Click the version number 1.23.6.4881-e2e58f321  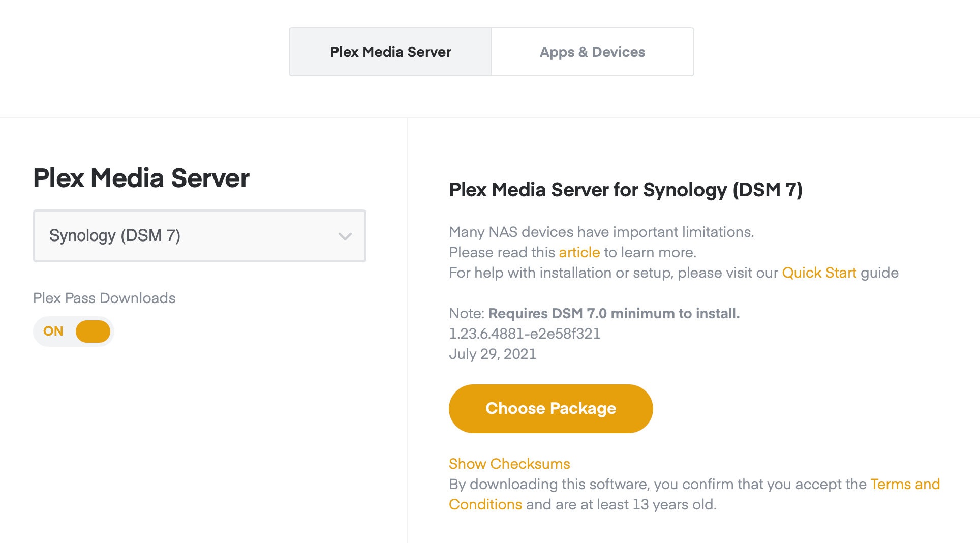point(525,334)
